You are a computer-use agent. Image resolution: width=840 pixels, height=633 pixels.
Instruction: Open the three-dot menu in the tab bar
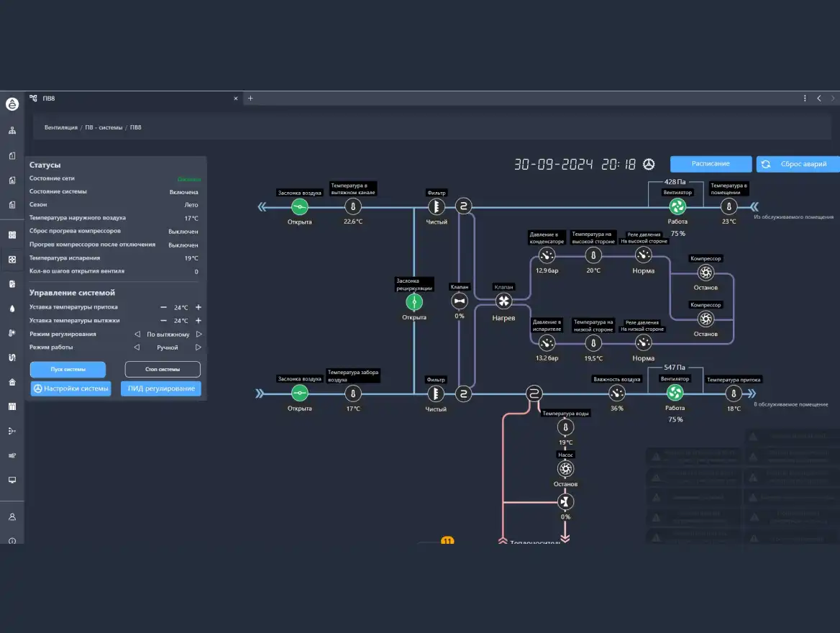[805, 99]
